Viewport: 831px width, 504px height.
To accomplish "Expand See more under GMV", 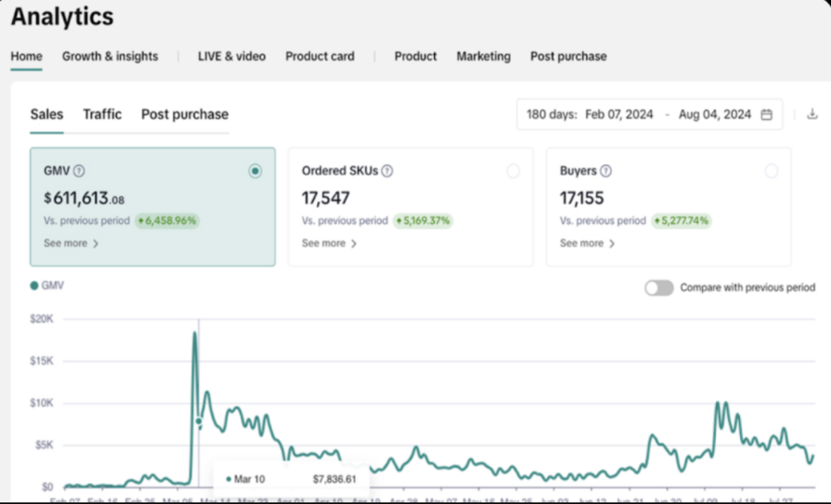I will click(71, 243).
